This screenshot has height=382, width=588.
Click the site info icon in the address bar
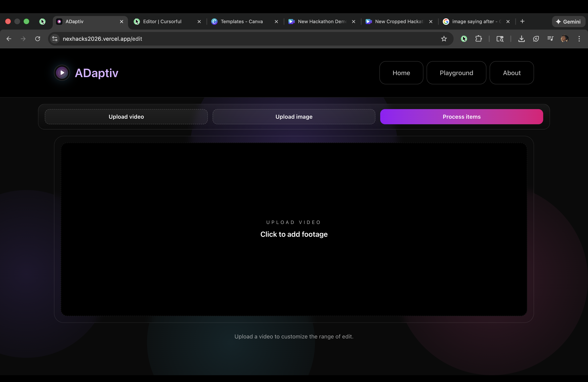[55, 39]
